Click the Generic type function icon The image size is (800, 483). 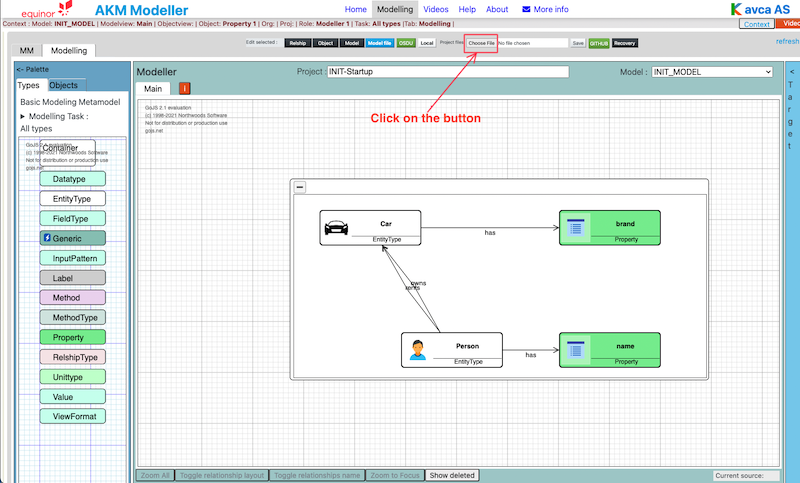[47, 238]
